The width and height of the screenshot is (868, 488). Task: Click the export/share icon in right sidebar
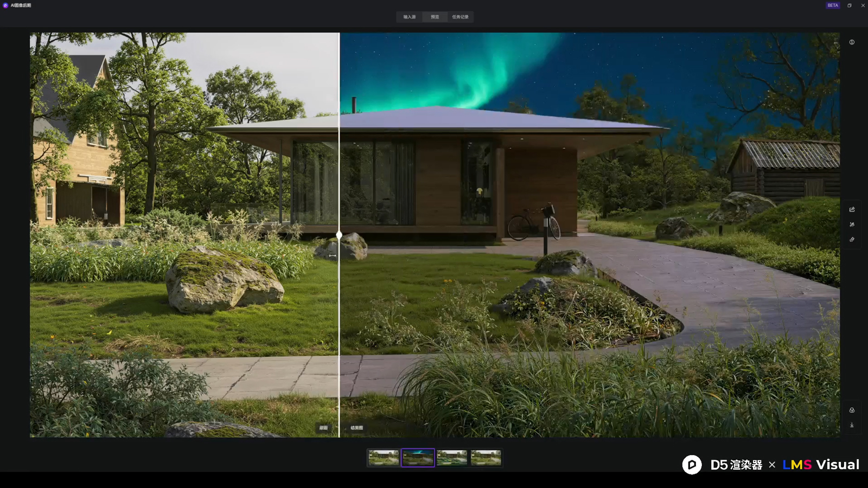coord(852,209)
